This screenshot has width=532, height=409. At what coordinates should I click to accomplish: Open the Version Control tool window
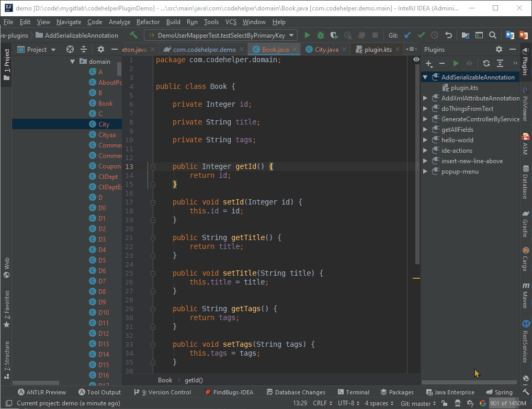[163, 392]
